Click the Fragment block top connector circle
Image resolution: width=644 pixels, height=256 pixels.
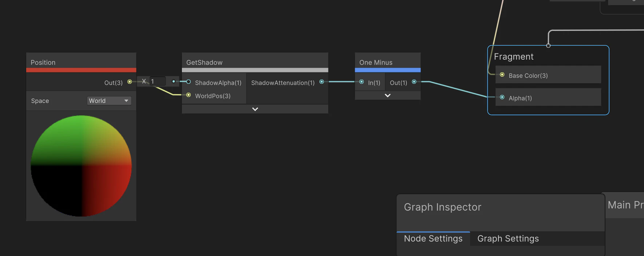pyautogui.click(x=548, y=45)
